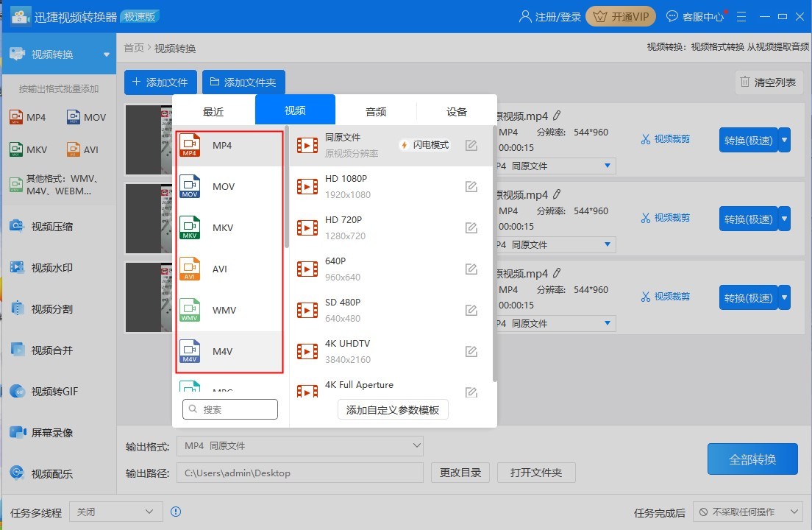Click the 搜索 search input field
The height and width of the screenshot is (530, 812).
coord(230,409)
